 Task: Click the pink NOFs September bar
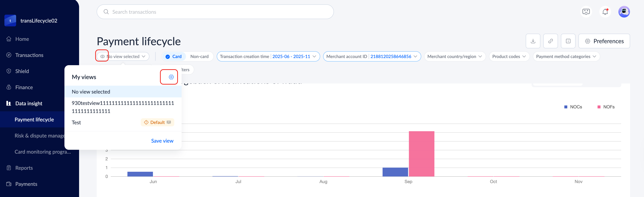pyautogui.click(x=421, y=153)
